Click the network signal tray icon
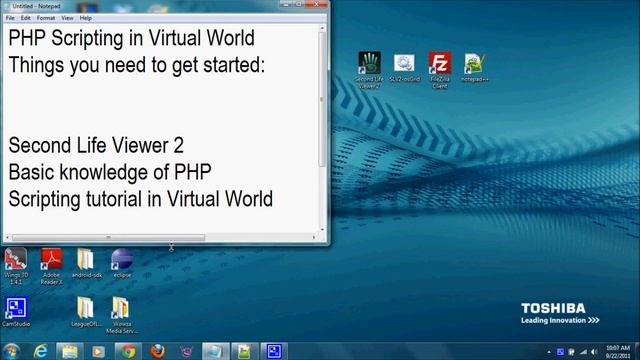 [583, 352]
